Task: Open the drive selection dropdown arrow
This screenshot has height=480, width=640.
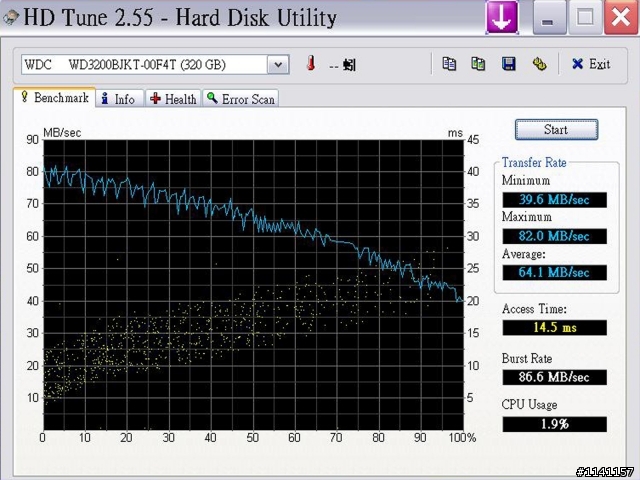Action: 278,65
